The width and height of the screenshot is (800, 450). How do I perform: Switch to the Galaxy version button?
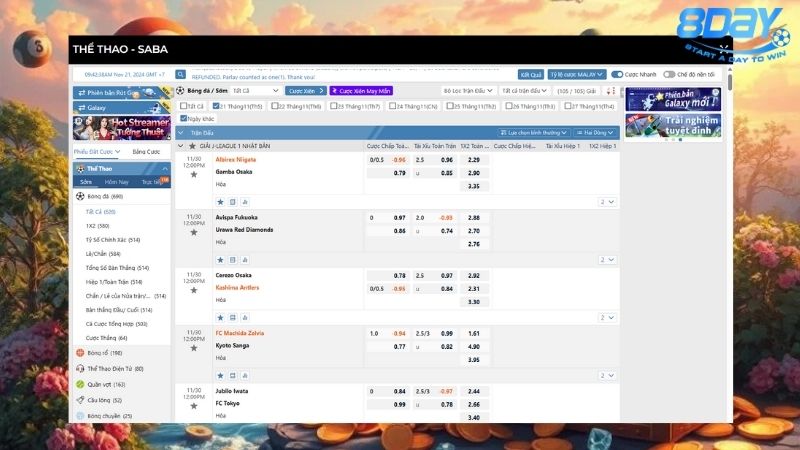tap(122, 108)
